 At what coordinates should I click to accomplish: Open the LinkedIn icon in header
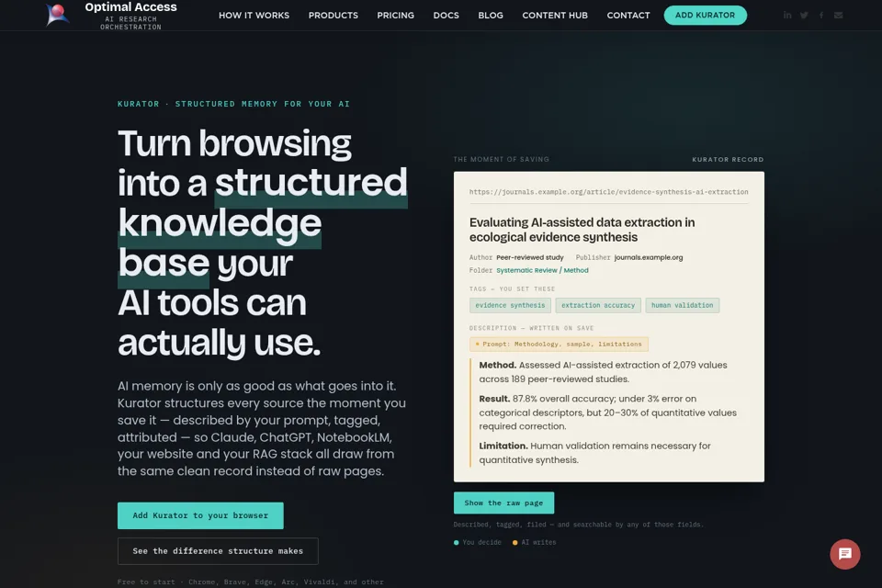787,16
